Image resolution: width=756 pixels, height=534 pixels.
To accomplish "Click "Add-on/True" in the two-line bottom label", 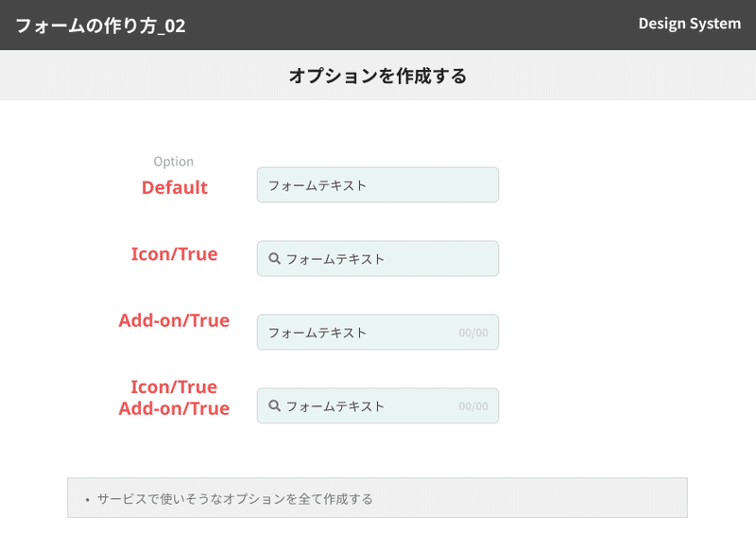I will (174, 408).
